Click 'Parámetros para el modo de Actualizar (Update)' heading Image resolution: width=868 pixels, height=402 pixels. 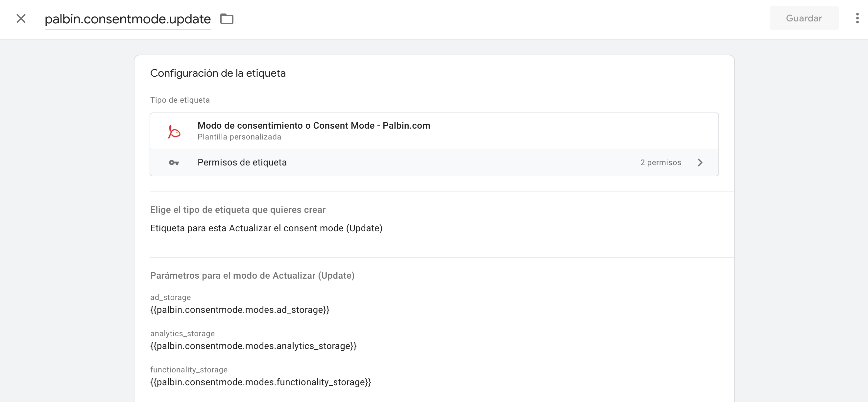252,276
